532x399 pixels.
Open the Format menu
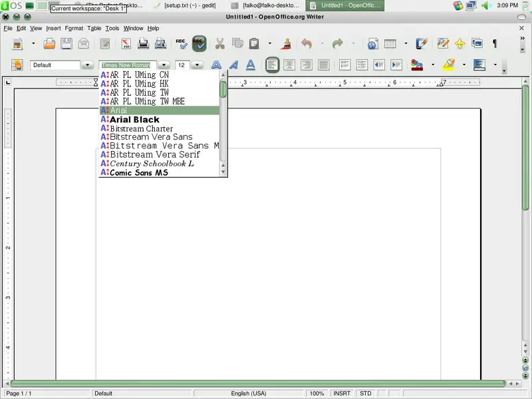tap(74, 28)
